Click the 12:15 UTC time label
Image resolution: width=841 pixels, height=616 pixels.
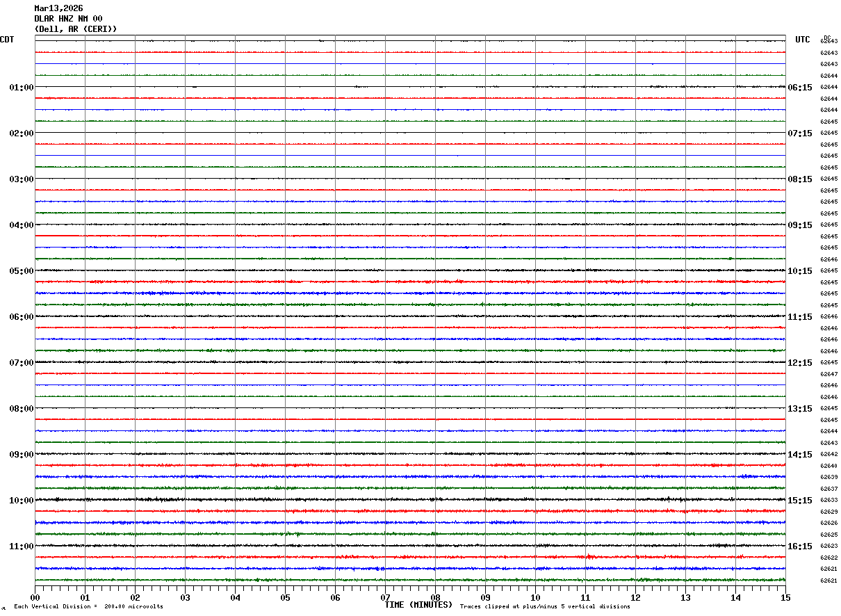click(x=800, y=363)
